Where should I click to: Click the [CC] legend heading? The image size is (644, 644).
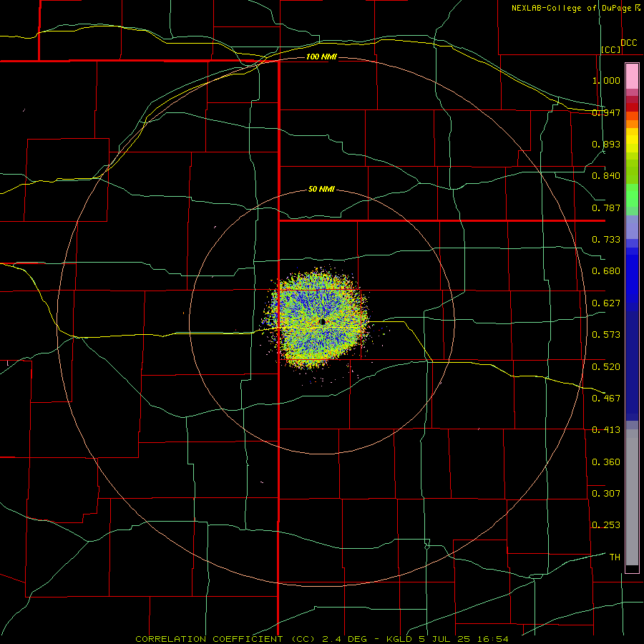click(611, 49)
